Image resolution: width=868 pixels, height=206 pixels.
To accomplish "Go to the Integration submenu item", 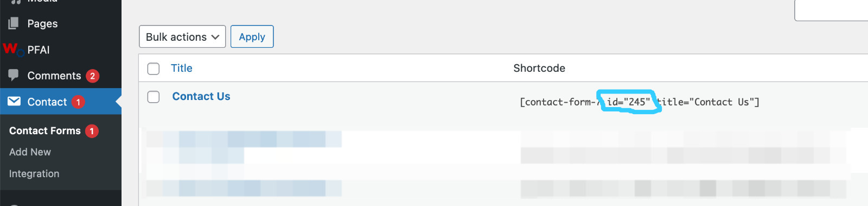I will [34, 174].
